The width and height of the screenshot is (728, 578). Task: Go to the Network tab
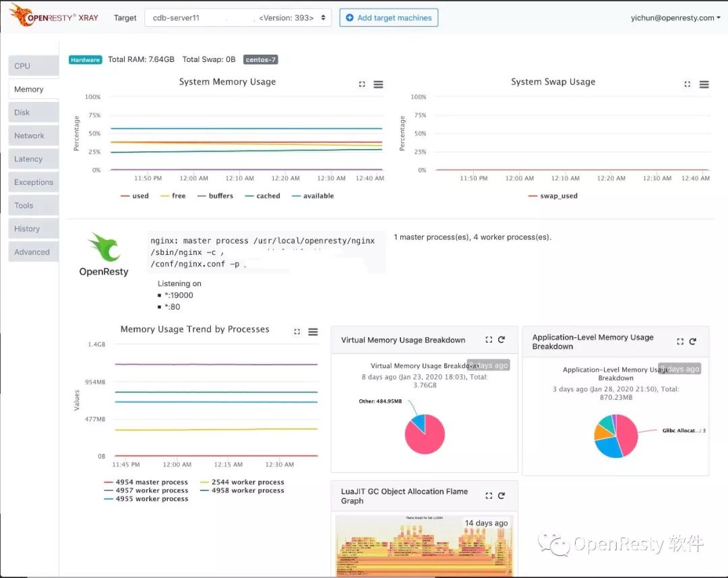pyautogui.click(x=34, y=136)
